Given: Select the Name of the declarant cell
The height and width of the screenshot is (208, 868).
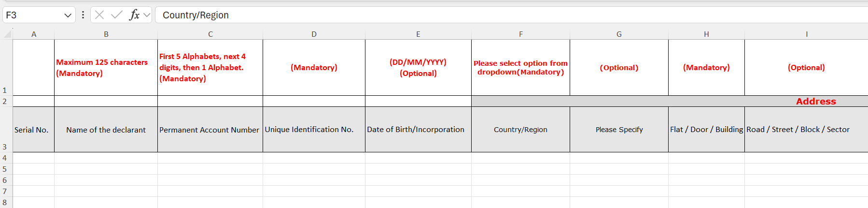Looking at the screenshot, I should tap(106, 129).
